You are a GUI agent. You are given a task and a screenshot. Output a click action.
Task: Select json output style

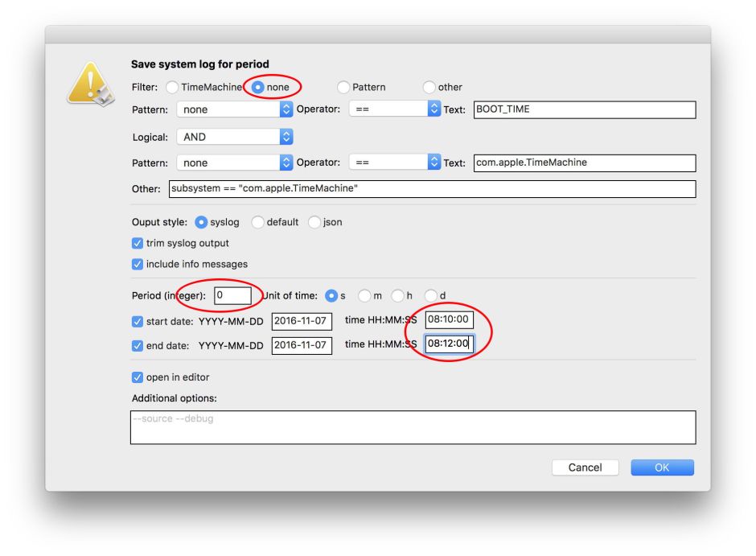[315, 222]
